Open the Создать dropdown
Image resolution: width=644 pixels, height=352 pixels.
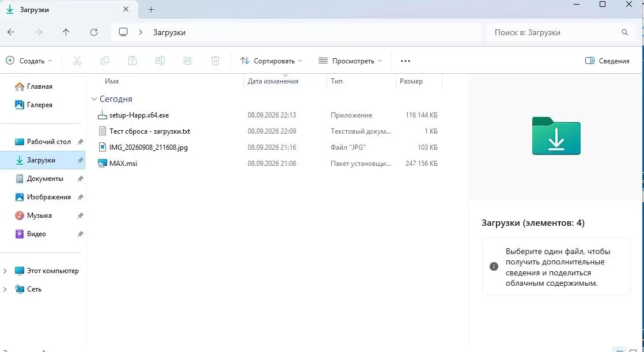(29, 61)
